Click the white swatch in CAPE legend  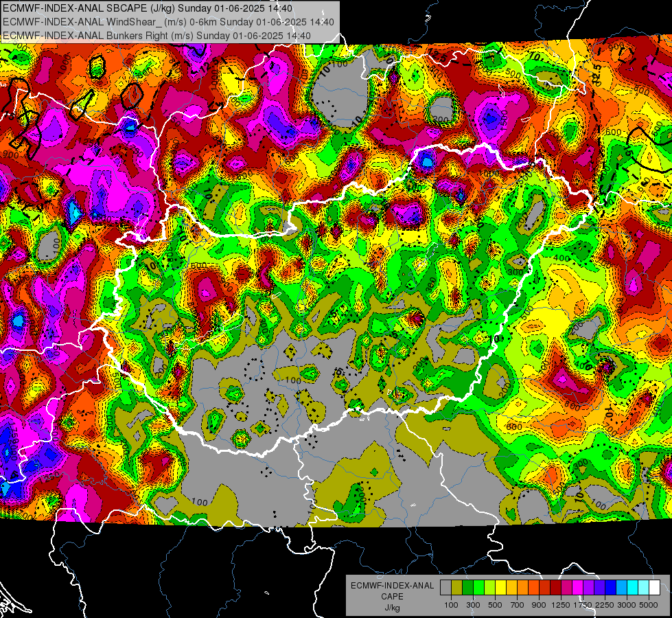tap(654, 588)
